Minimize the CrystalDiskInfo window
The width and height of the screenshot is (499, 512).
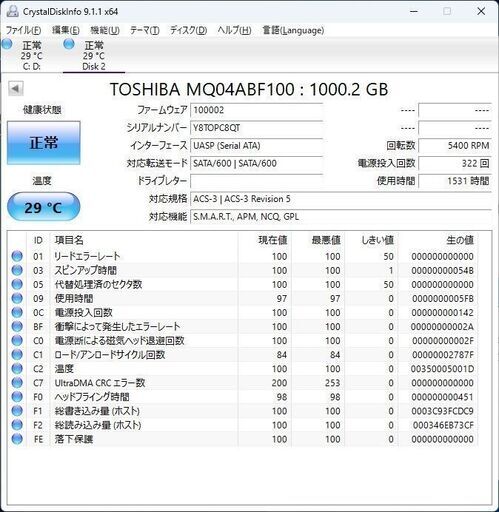414,11
